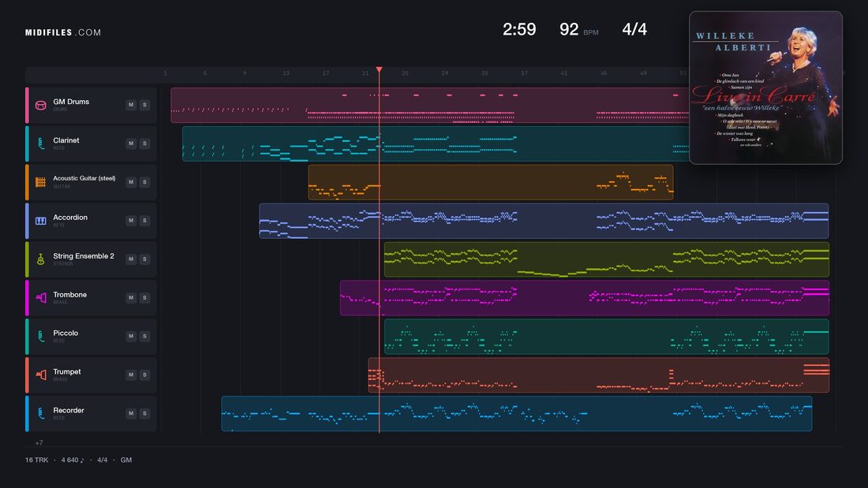The width and height of the screenshot is (868, 488).
Task: Mute the String Ensemble 2 track
Action: point(131,259)
